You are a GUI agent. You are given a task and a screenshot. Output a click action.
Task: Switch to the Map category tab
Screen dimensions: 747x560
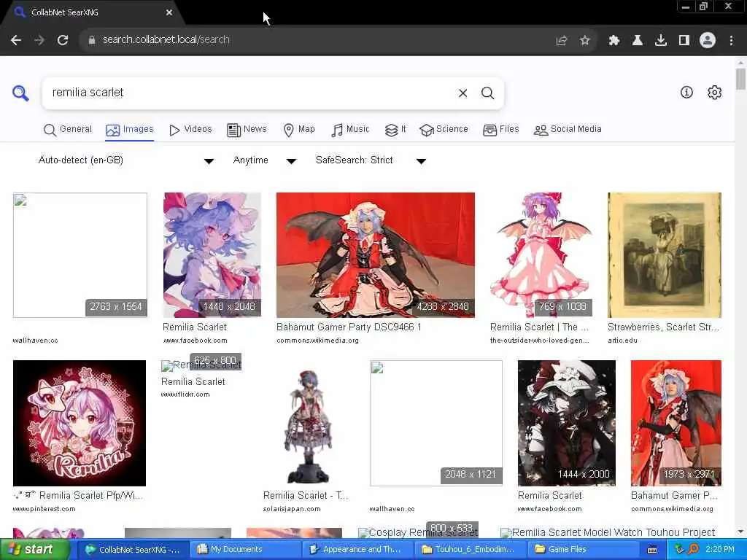click(299, 130)
